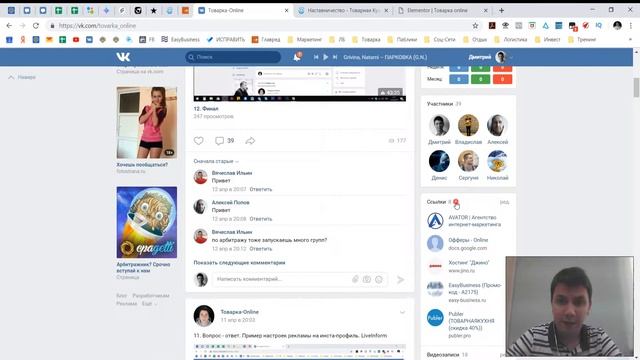Open the emoji picker in the comment box
Viewport: 640px width, 360px height.
pos(379,279)
